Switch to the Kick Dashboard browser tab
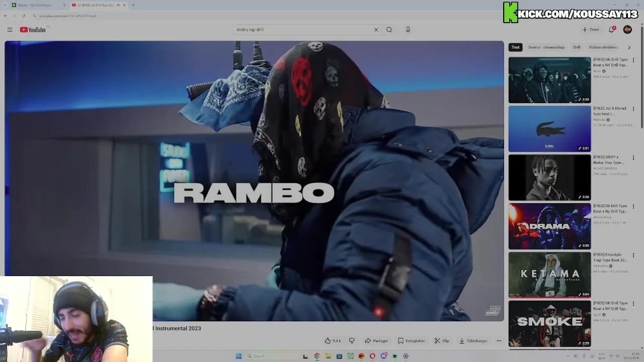The height and width of the screenshot is (362, 644). point(39,5)
